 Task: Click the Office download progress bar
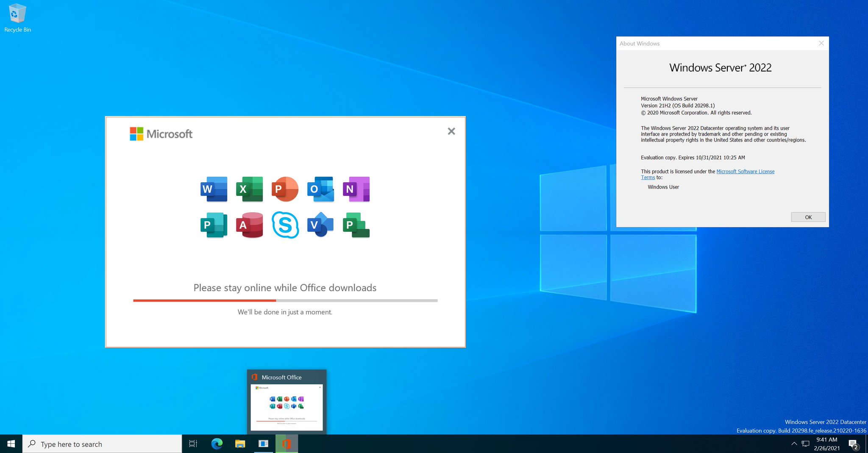[285, 300]
